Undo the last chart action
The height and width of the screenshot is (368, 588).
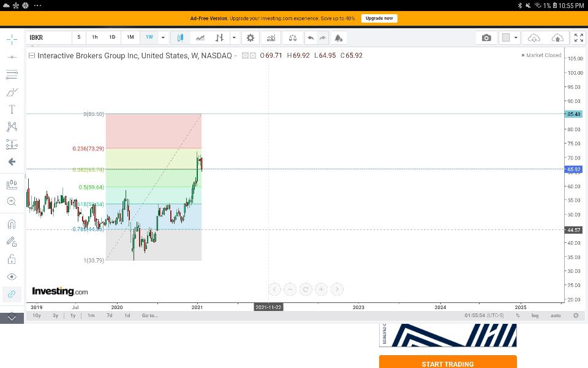pyautogui.click(x=311, y=37)
